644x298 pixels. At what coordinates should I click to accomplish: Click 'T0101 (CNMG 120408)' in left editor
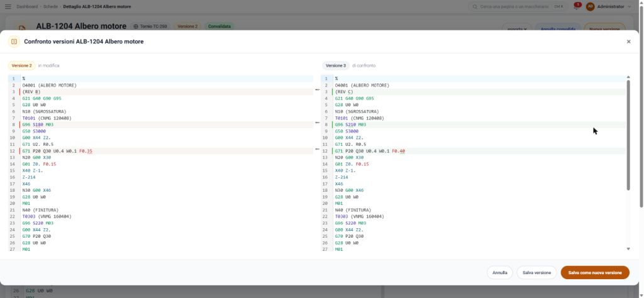47,118
